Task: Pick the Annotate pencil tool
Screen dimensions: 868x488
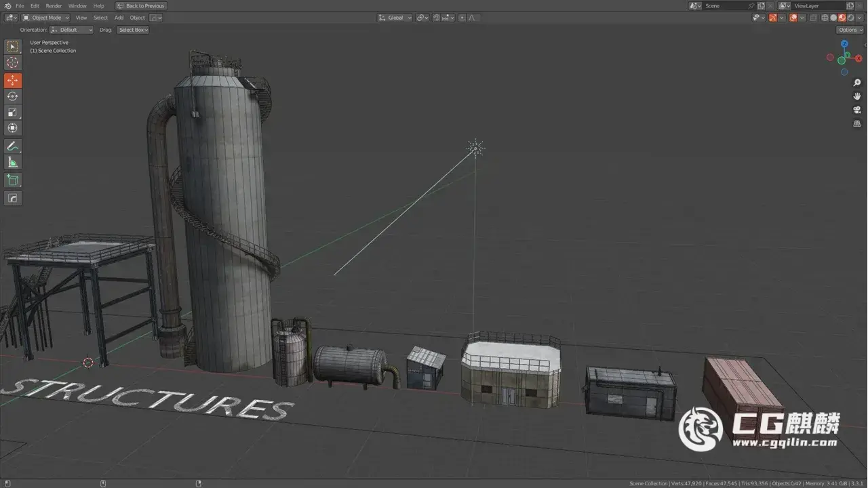Action: (13, 146)
